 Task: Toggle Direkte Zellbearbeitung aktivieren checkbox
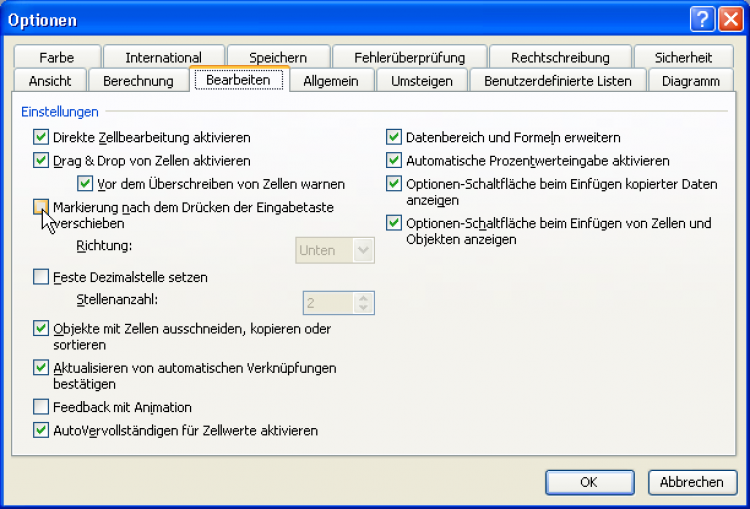pos(41,137)
